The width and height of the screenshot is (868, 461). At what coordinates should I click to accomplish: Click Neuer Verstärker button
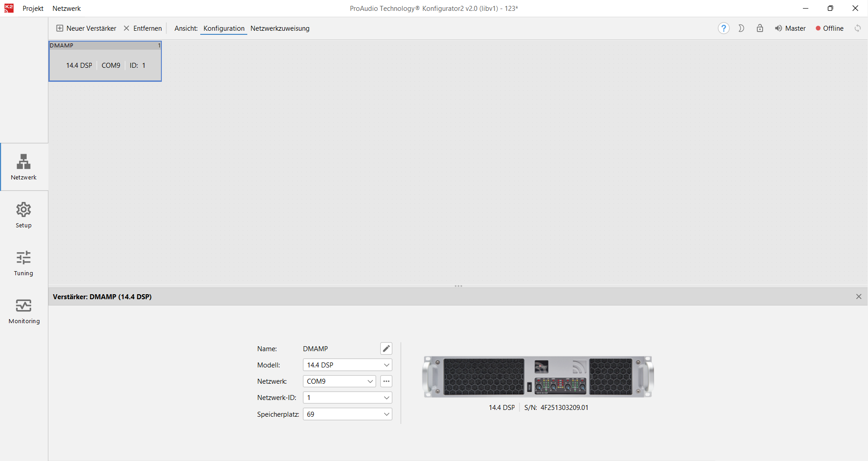(86, 28)
